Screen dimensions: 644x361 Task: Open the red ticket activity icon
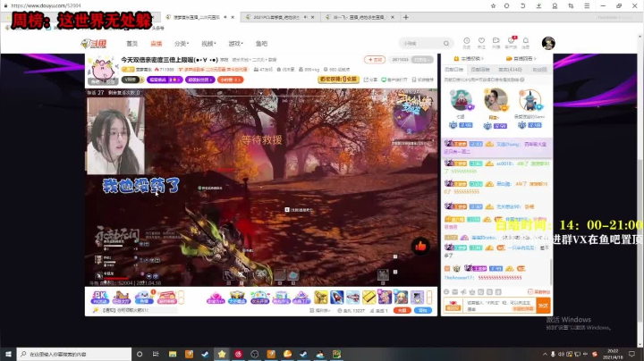[x=166, y=297]
